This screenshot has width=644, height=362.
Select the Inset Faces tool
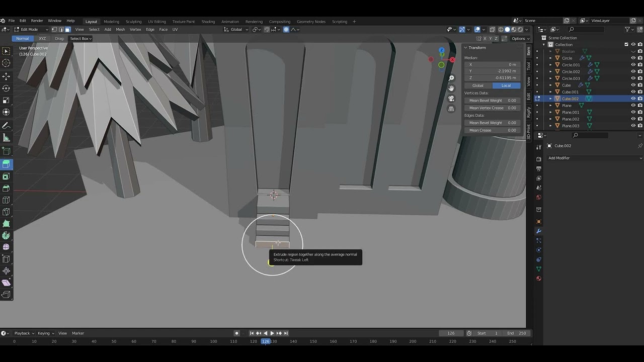[x=6, y=176]
